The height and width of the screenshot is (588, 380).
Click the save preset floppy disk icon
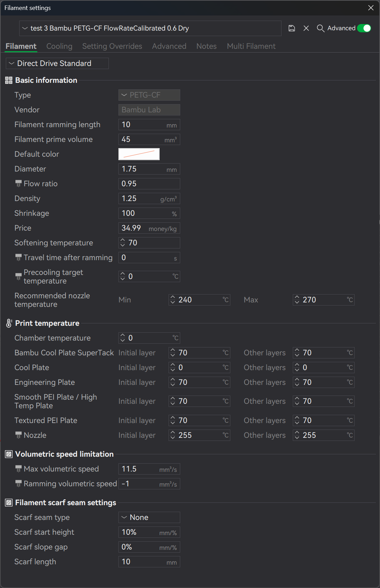tap(292, 28)
